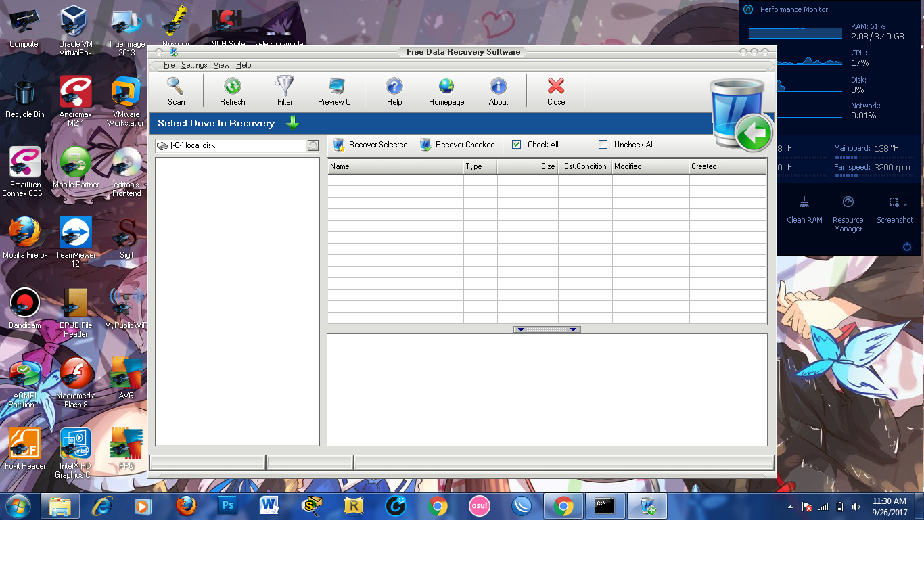The image size is (924, 577).
Task: Open the Computer desktop icon
Action: pyautogui.click(x=25, y=28)
